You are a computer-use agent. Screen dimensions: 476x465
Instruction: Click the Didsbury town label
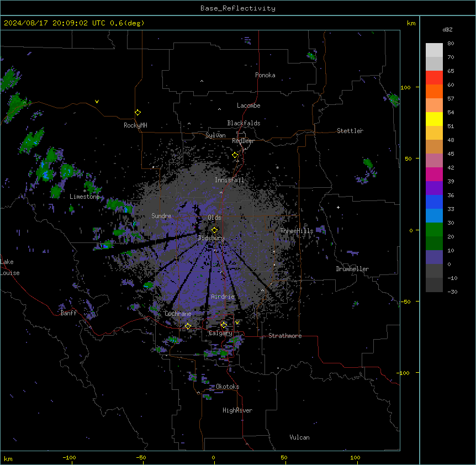click(211, 238)
